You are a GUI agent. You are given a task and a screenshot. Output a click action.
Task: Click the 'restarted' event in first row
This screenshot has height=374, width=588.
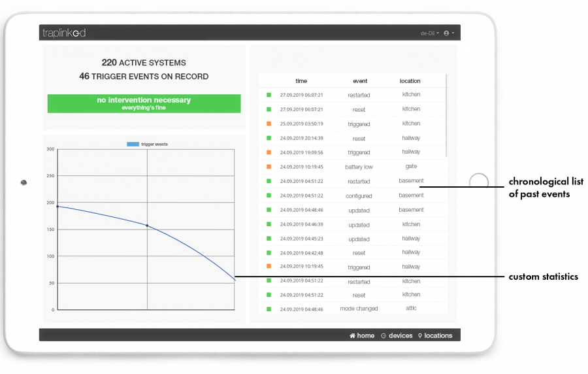(359, 95)
